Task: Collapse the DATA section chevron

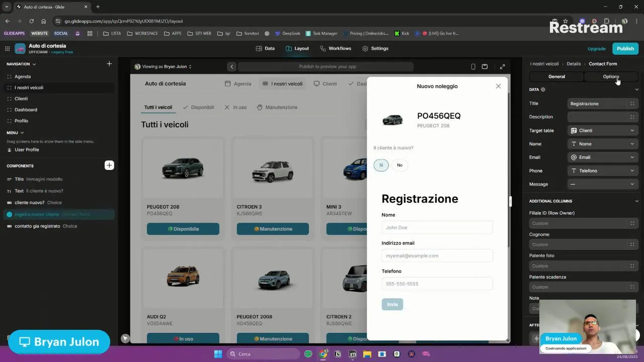Action: click(636, 89)
